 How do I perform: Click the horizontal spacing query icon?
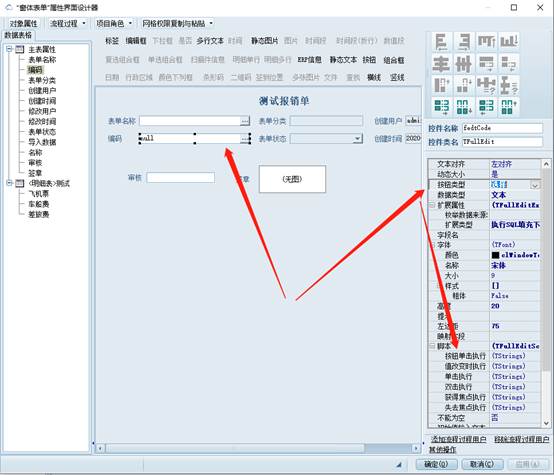tap(486, 85)
